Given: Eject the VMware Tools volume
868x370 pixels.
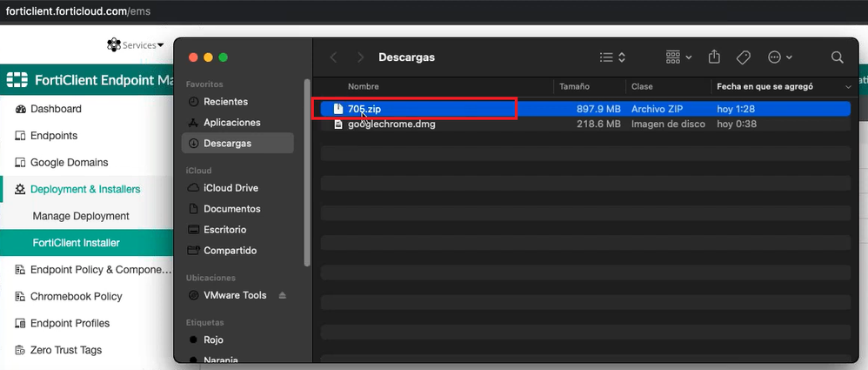Looking at the screenshot, I should tap(283, 295).
